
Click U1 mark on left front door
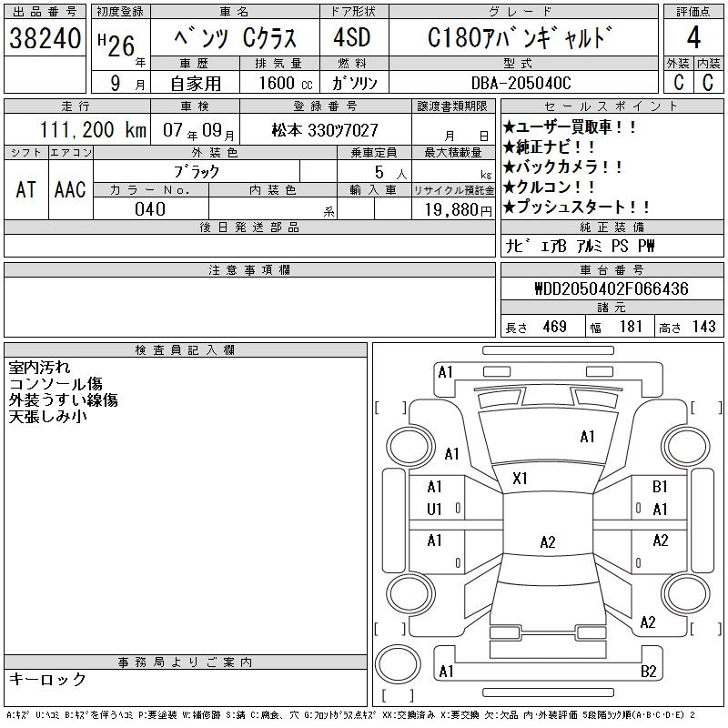(434, 510)
